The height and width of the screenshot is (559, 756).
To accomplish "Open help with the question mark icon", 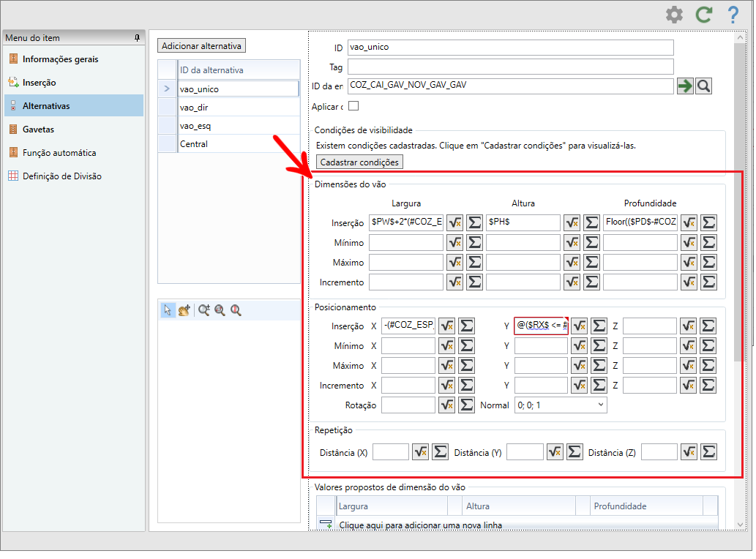I will pos(733,15).
